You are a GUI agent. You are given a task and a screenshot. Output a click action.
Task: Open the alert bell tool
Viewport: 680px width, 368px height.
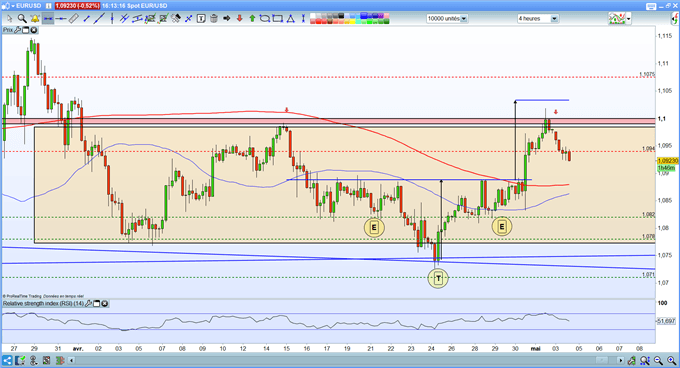tap(35, 19)
